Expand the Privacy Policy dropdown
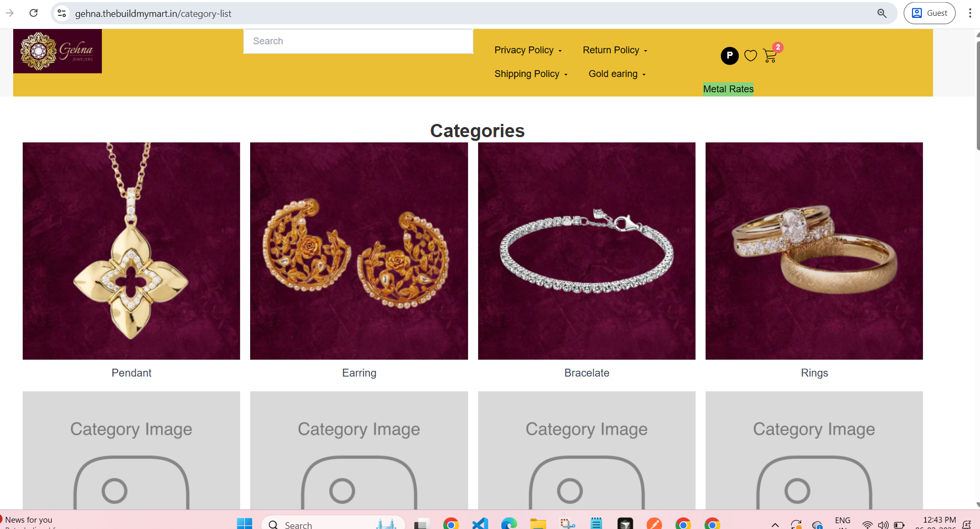 point(528,50)
